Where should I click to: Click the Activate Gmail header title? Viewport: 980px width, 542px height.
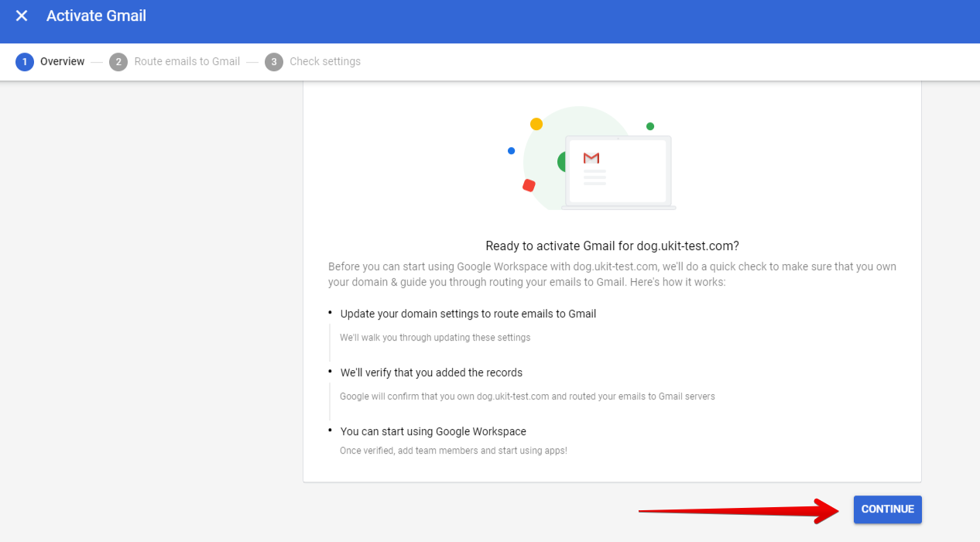(x=96, y=15)
